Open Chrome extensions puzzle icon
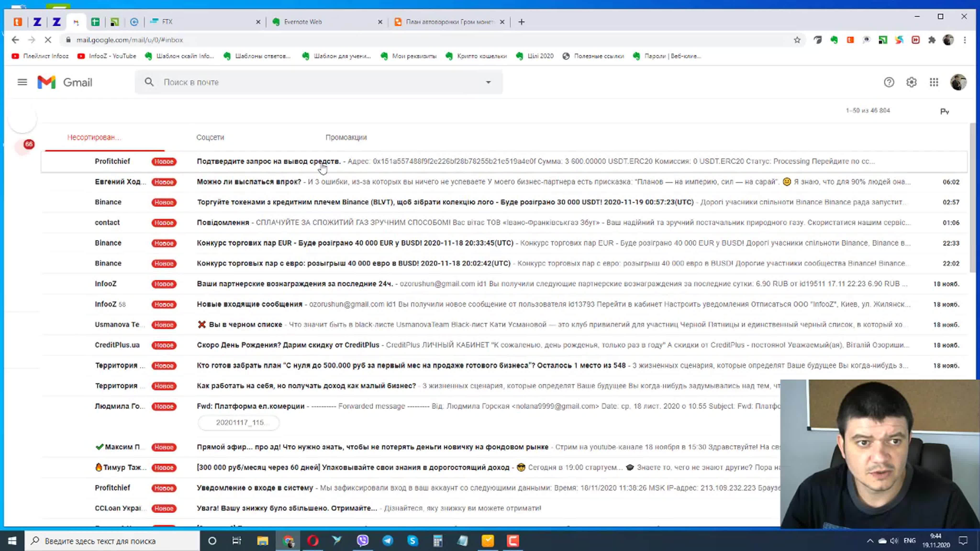This screenshot has width=980, height=551. coord(932,40)
